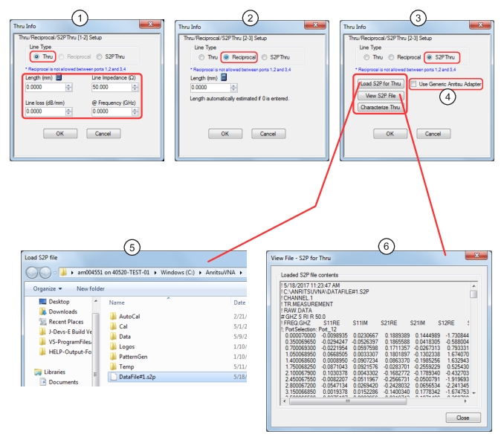
Task: Click the Name column header
Action: pyautogui.click(x=116, y=302)
